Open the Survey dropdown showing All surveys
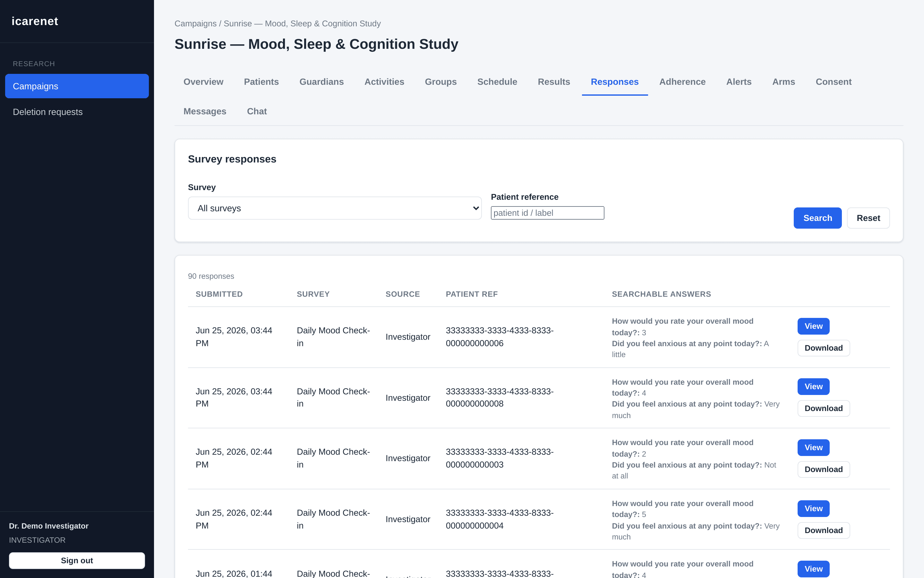This screenshot has height=578, width=924. pos(335,208)
